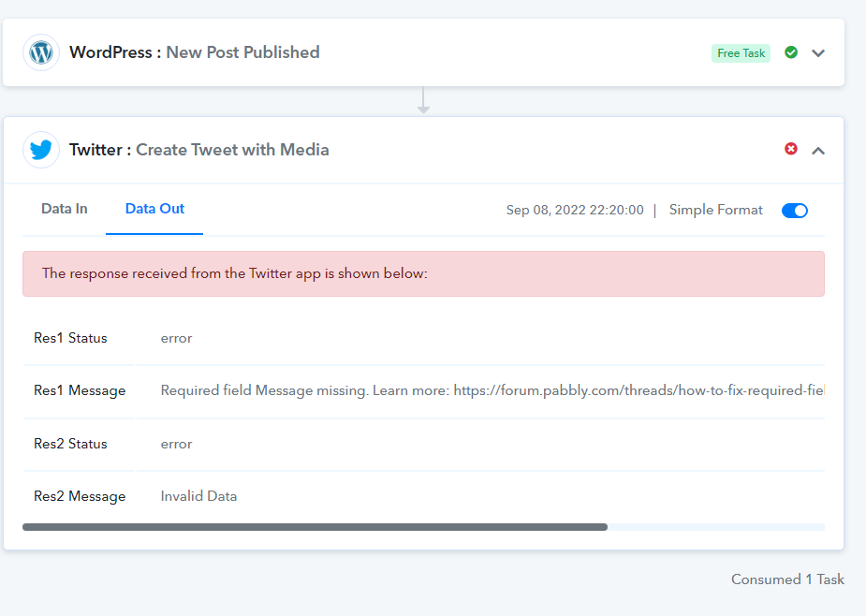Click the red error status icon
866x616 pixels.
point(791,149)
